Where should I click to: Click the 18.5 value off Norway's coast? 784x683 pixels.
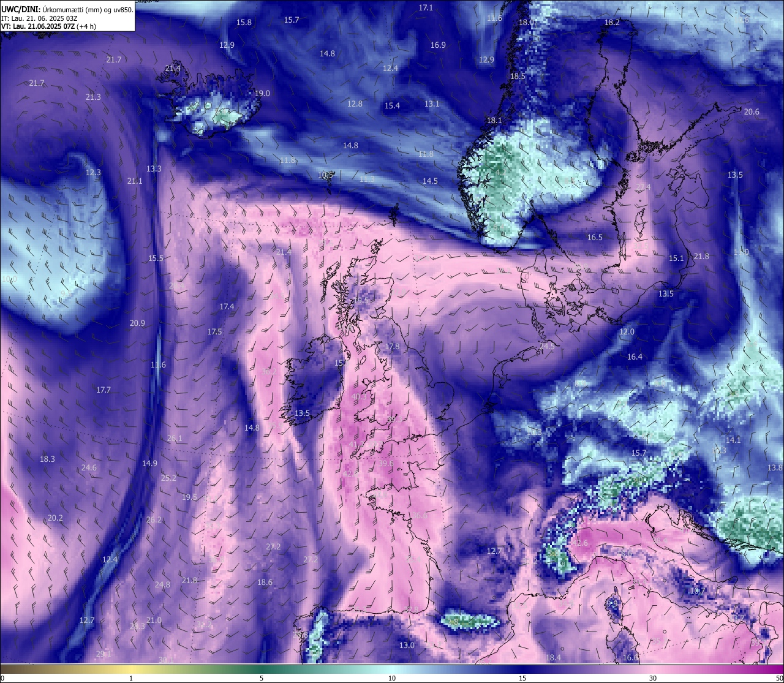click(x=518, y=77)
